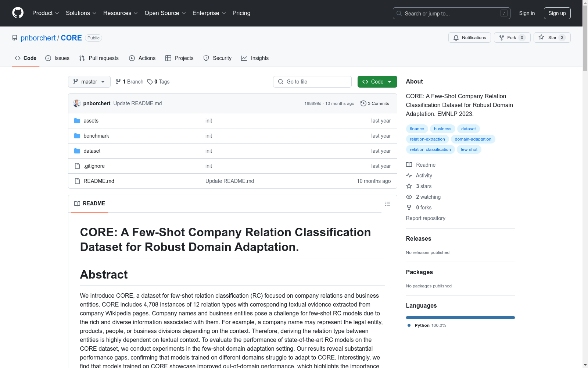Viewport: 588px width, 368px height.
Task: Switch to the Insights tab
Action: click(x=255, y=58)
